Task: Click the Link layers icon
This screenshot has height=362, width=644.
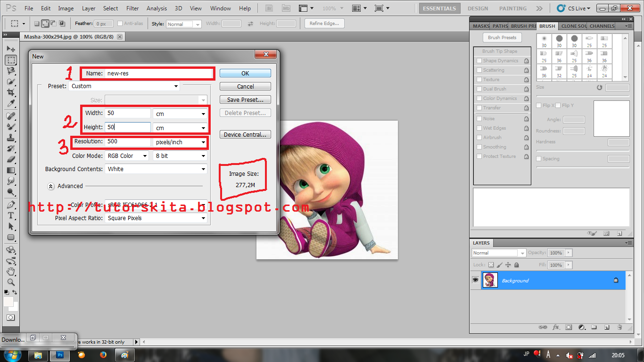Action: tap(543, 327)
